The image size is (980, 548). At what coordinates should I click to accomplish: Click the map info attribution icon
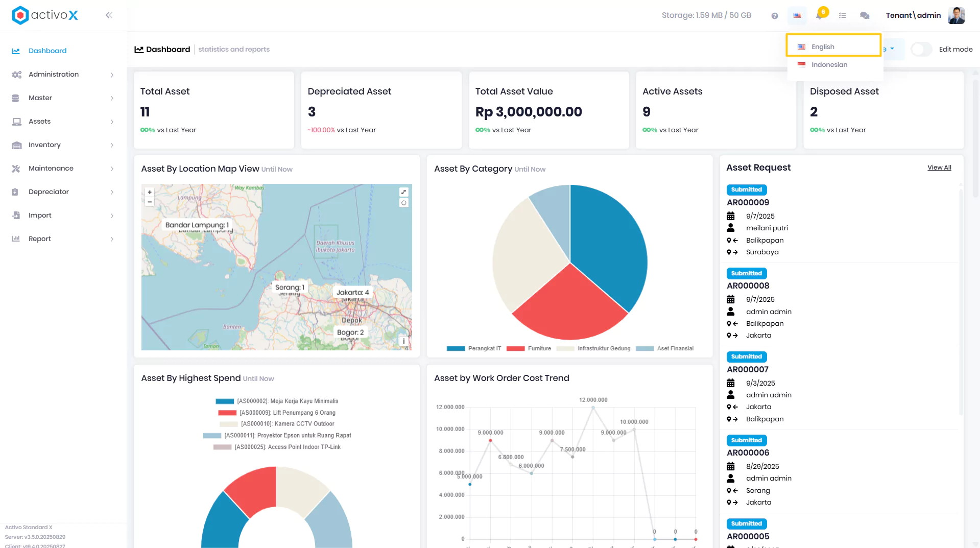tap(404, 341)
